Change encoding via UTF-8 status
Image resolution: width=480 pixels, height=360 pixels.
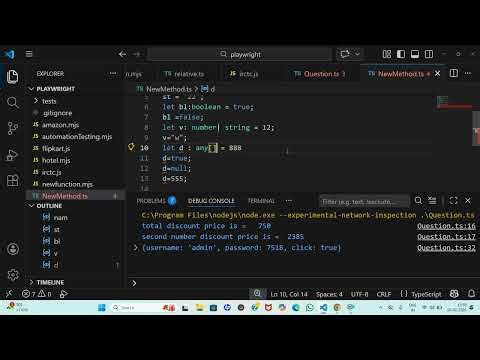(359, 294)
